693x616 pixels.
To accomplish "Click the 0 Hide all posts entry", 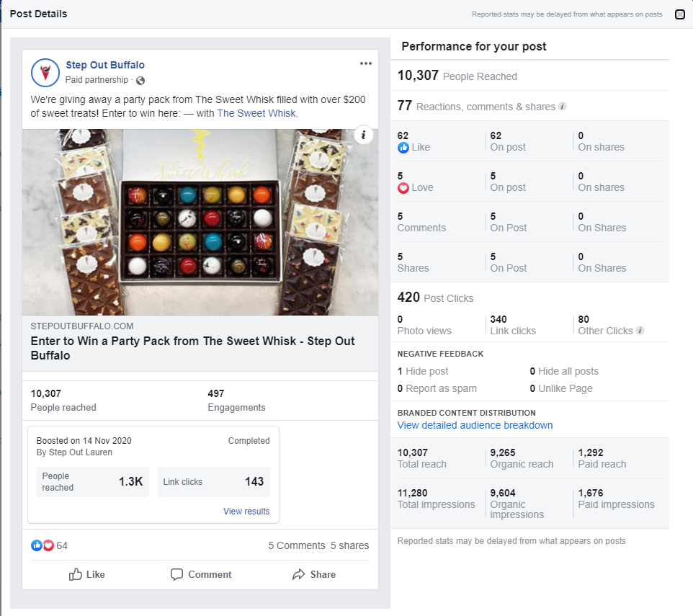I will click(564, 371).
